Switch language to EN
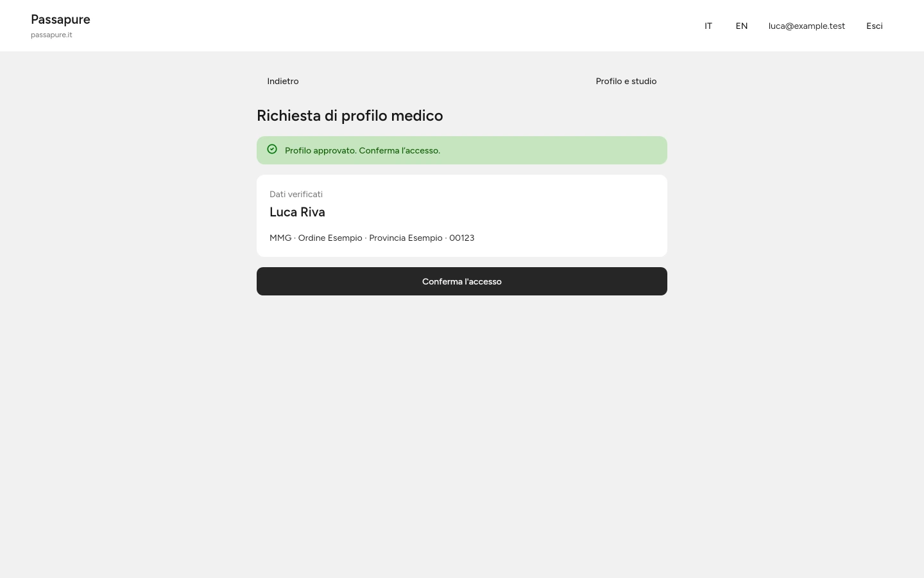The height and width of the screenshot is (578, 924). tap(742, 26)
